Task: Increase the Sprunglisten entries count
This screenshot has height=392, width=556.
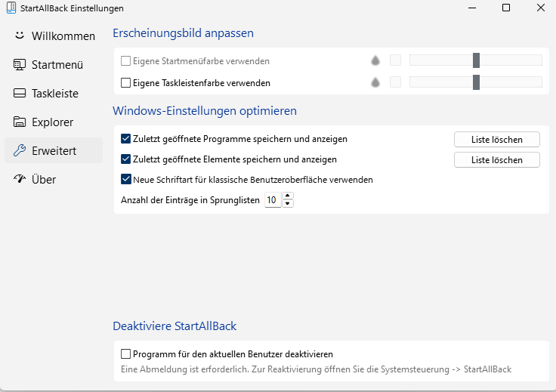Action: 288,196
